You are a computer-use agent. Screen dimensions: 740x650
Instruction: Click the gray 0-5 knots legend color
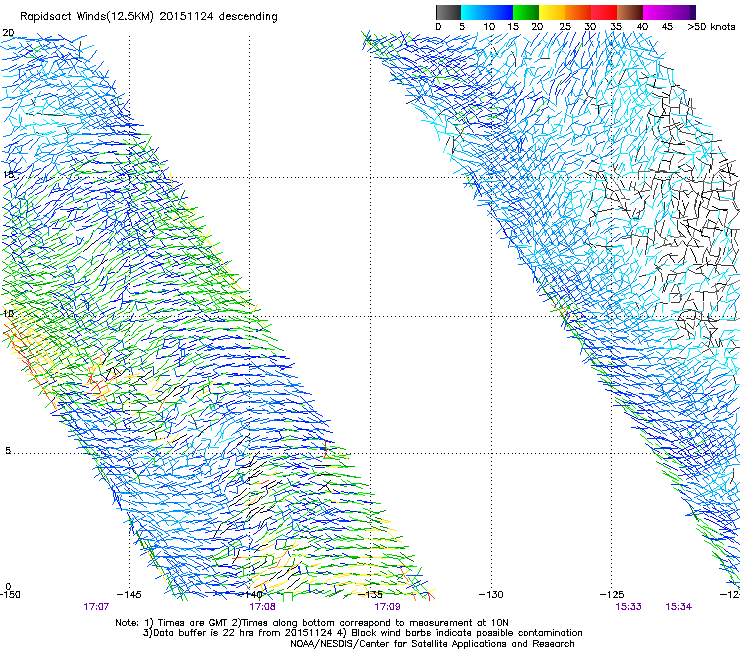click(448, 12)
